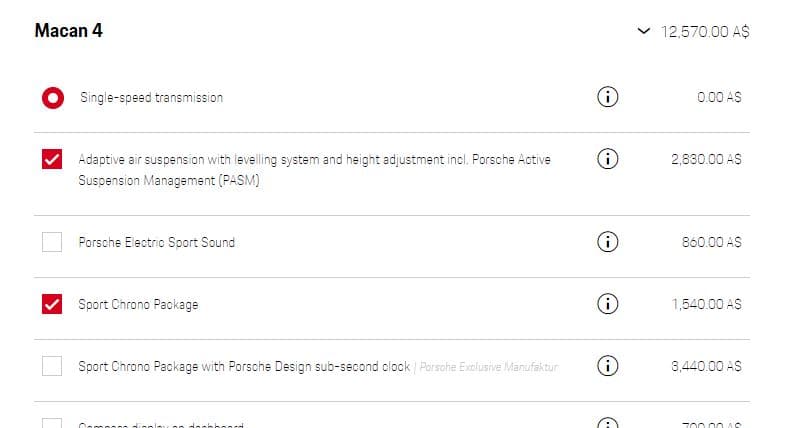Click the Porsche Exclusive Manufaktur tag
This screenshot has width=793, height=428.
489,367
